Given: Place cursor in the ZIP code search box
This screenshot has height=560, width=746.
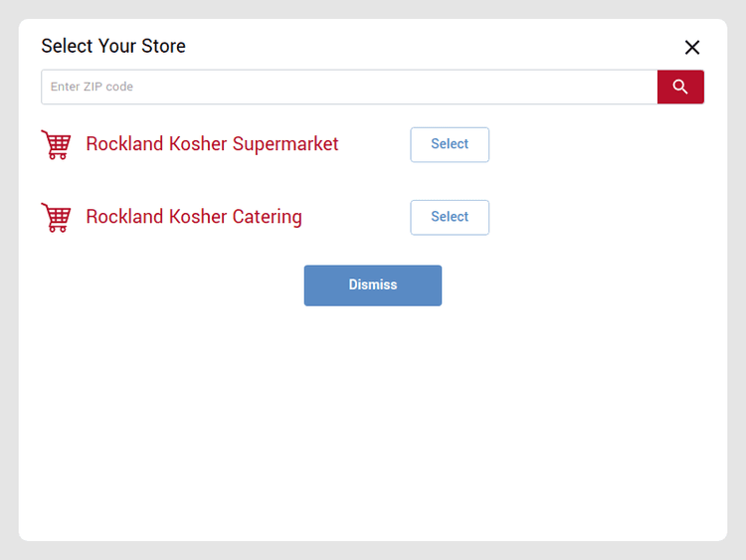Looking at the screenshot, I should [x=348, y=87].
